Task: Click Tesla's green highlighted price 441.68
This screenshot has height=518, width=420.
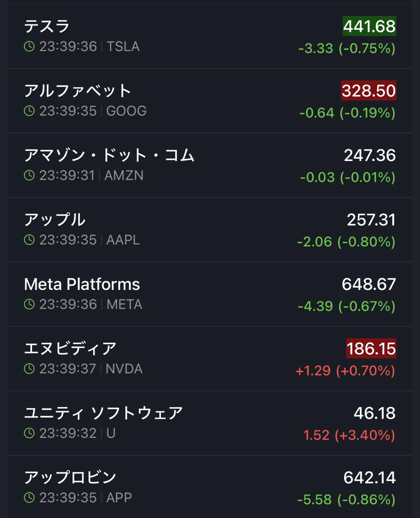Action: (x=369, y=26)
